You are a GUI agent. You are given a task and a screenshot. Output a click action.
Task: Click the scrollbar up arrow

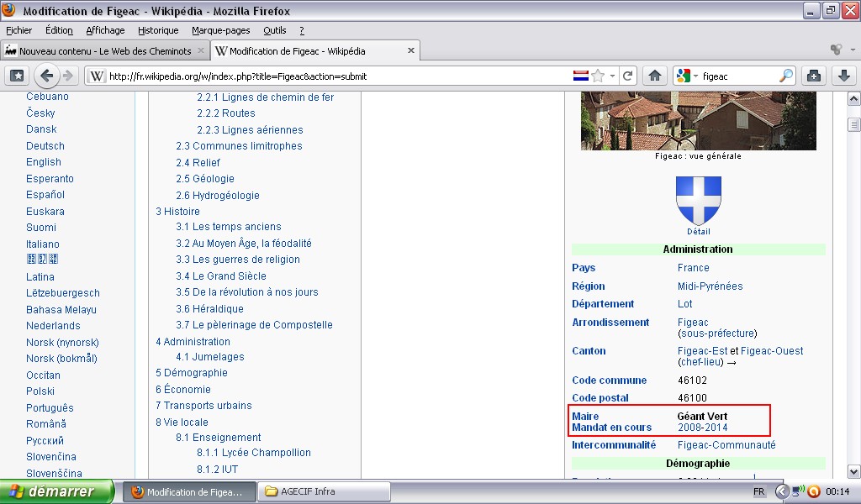854,99
